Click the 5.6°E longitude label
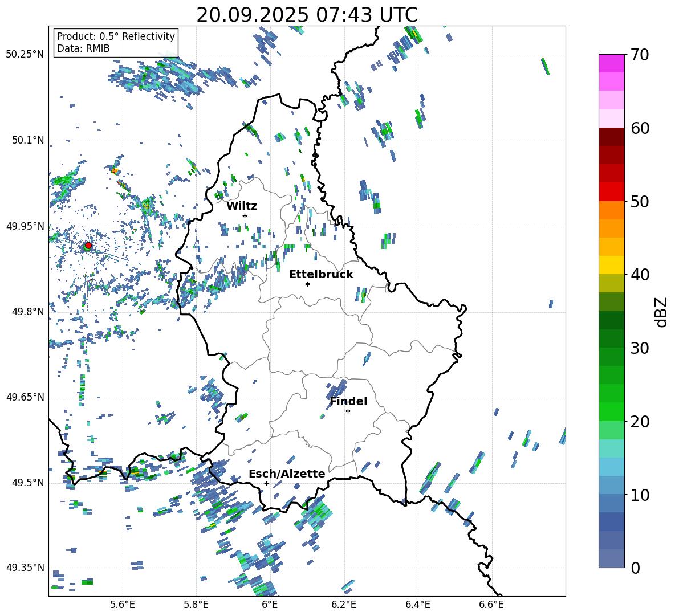Viewport: 675px width, 616px height. point(123,605)
